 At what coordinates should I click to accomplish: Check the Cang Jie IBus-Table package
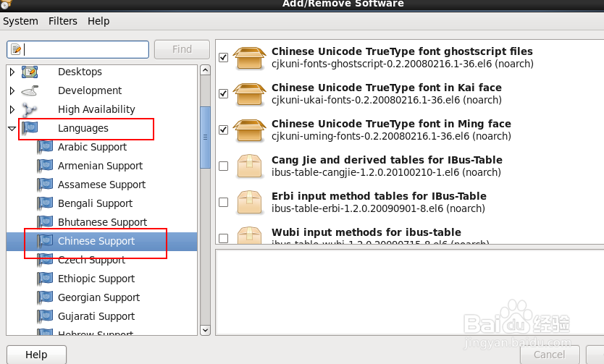tap(223, 166)
